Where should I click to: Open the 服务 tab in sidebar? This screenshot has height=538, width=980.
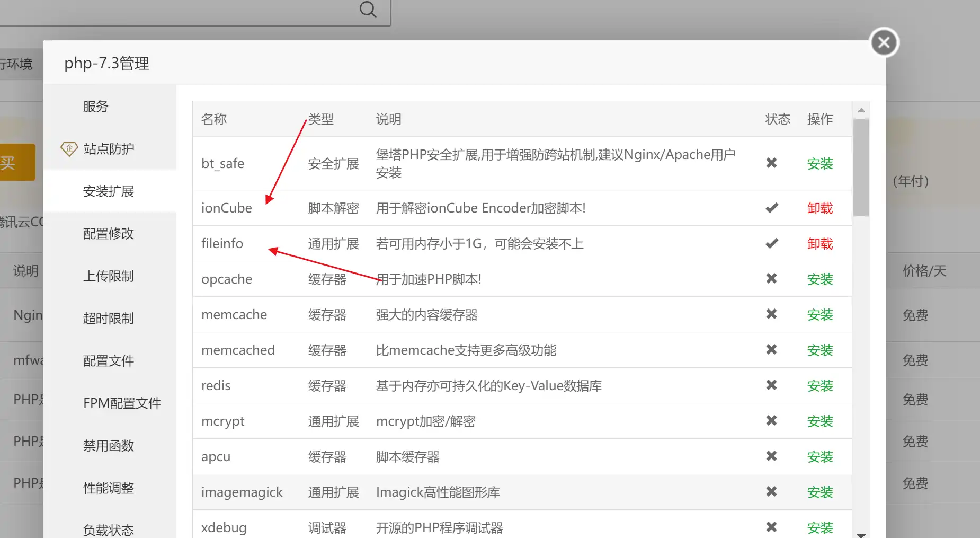pyautogui.click(x=110, y=107)
